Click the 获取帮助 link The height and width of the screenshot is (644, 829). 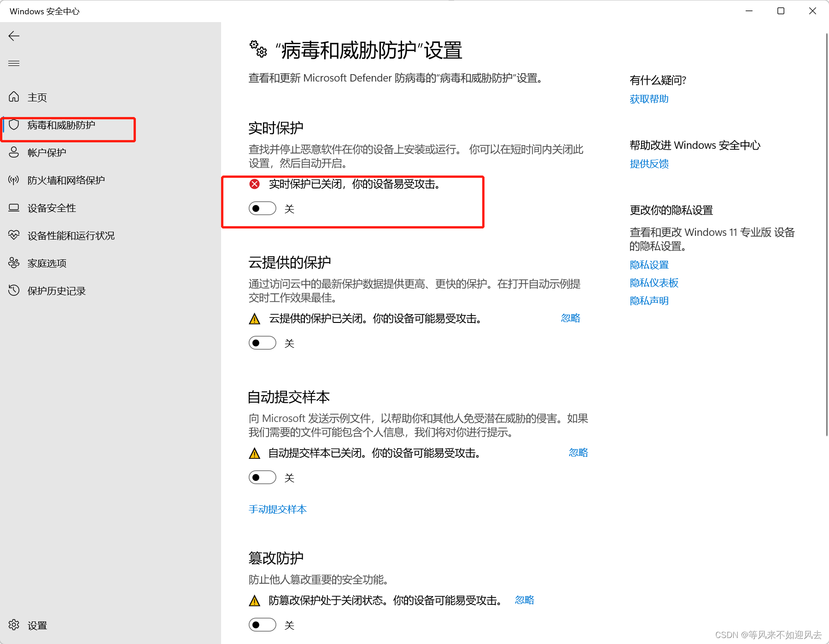point(649,99)
